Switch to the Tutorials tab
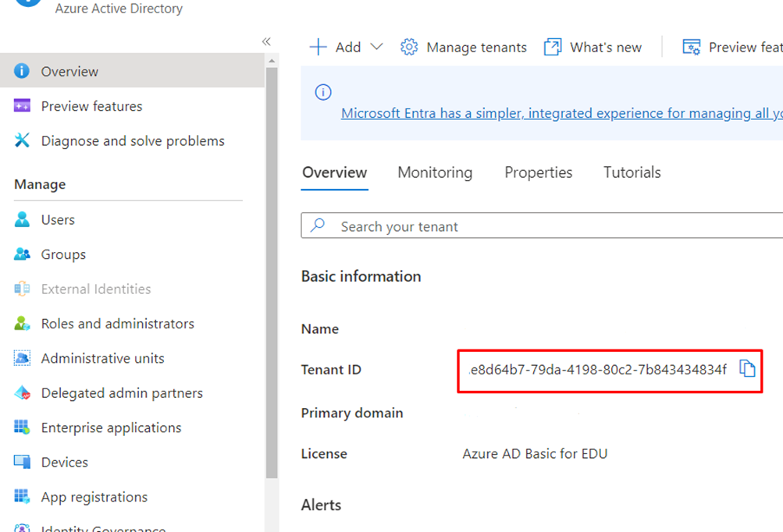Screen dimensions: 783x532 coord(632,172)
